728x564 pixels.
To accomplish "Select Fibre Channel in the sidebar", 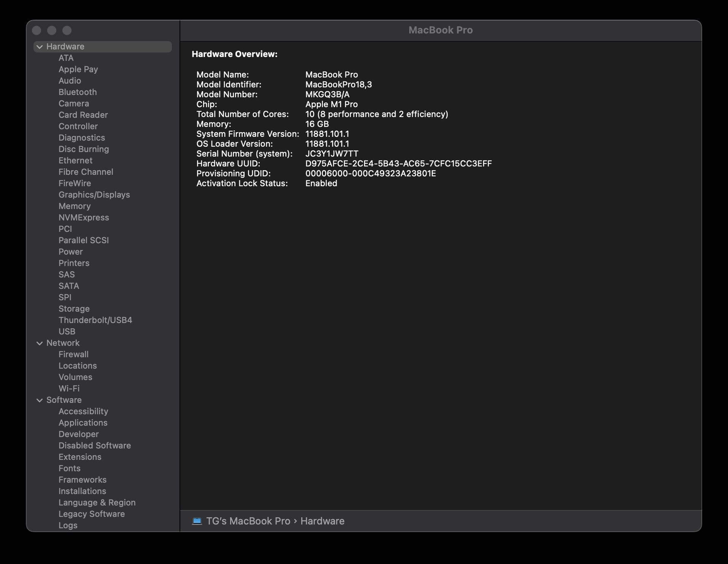I will [x=86, y=172].
